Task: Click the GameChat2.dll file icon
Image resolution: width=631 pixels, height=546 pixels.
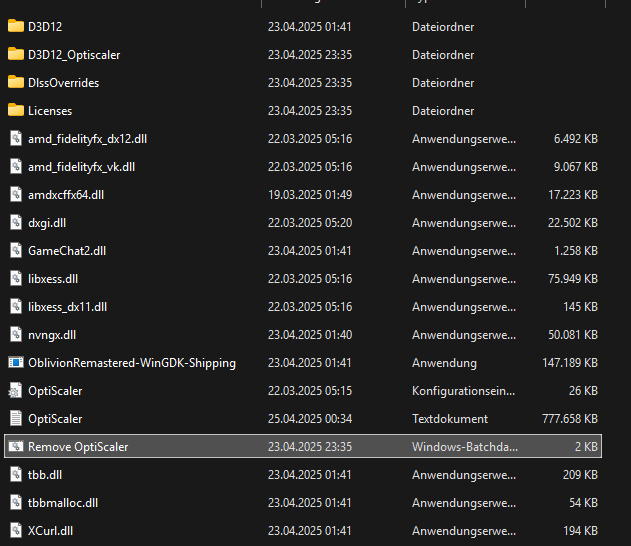Action: click(x=16, y=250)
